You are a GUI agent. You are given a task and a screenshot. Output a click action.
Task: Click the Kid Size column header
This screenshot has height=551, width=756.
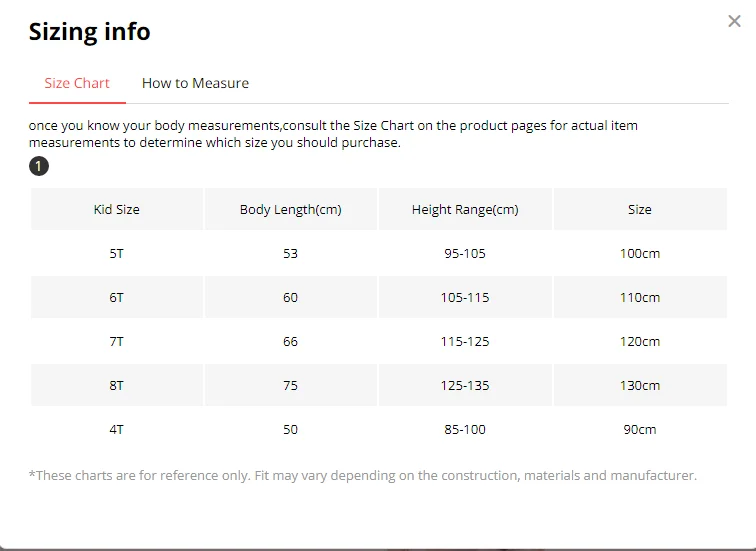[x=117, y=209]
